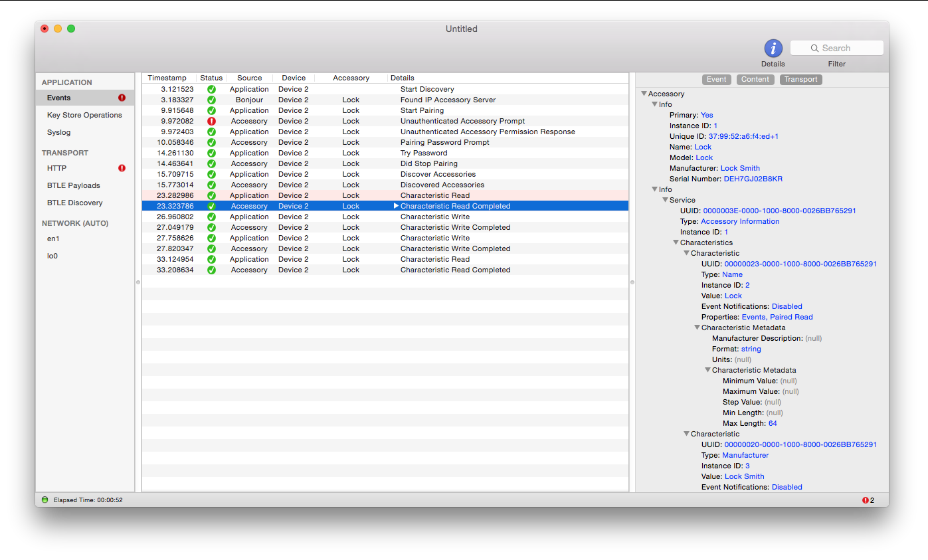Click the green status icon on Discovered Accessories row
Image resolution: width=928 pixels, height=560 pixels.
pos(211,185)
